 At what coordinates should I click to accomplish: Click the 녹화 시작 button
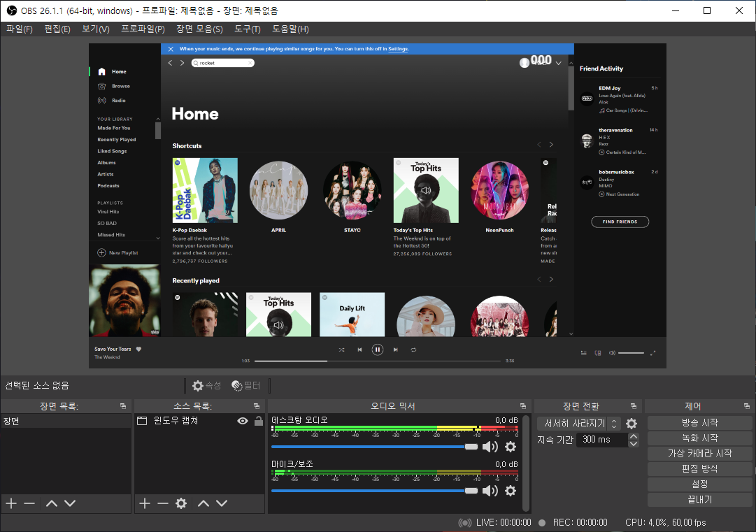pyautogui.click(x=699, y=438)
